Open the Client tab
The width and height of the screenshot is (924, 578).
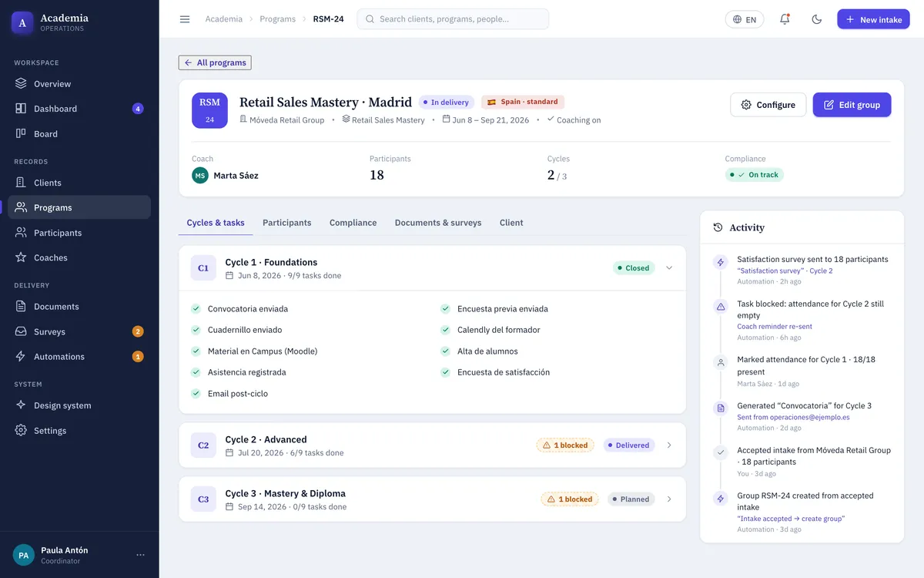511,223
